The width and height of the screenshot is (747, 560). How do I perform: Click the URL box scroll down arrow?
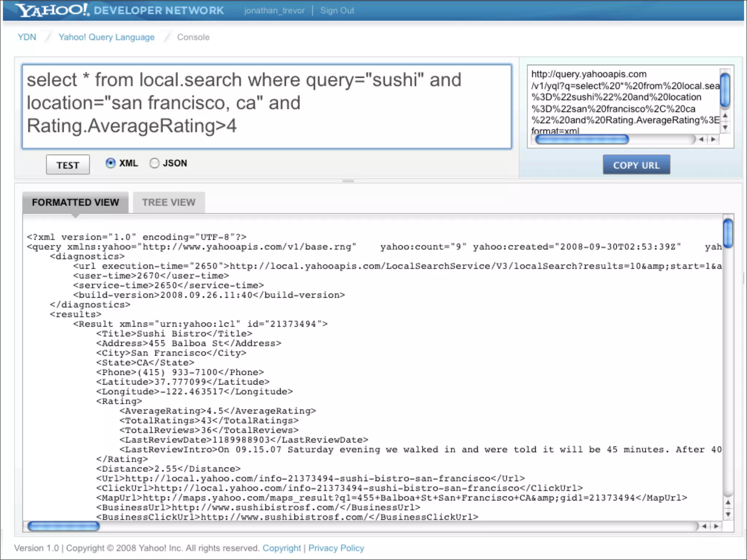pyautogui.click(x=725, y=127)
